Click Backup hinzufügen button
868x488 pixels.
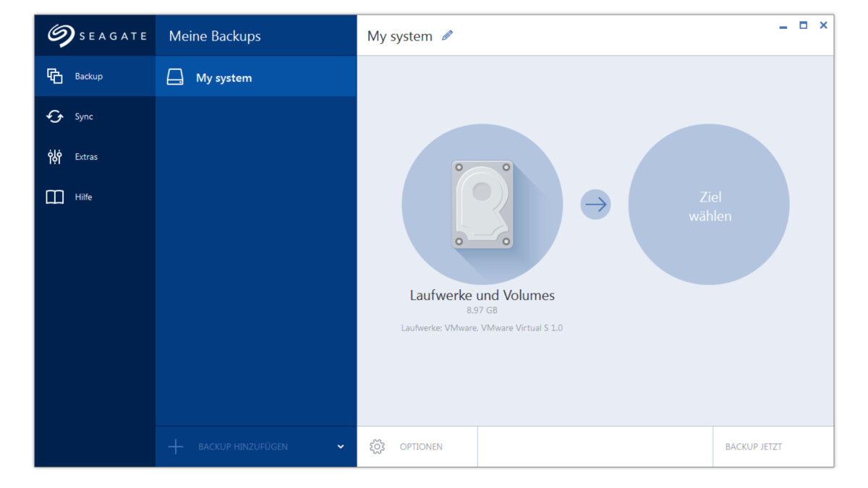(242, 447)
